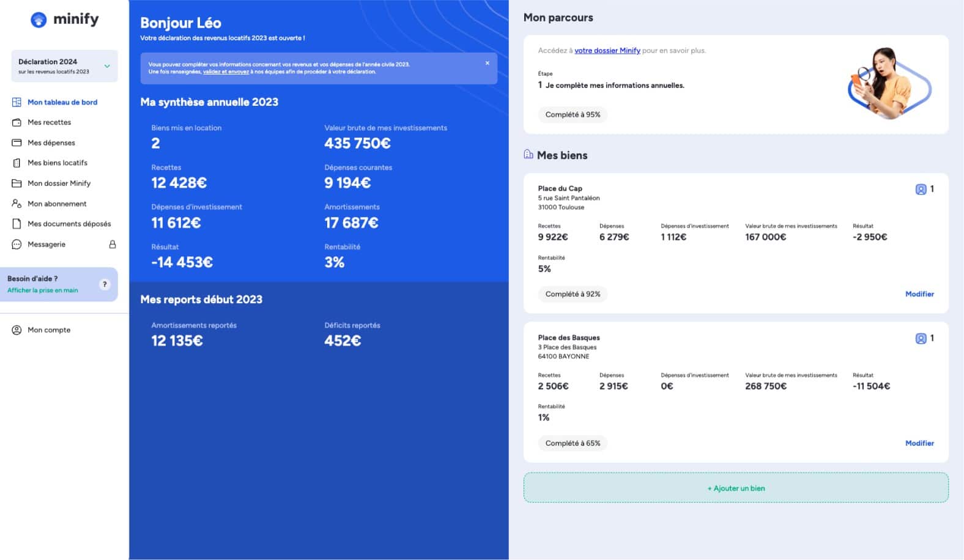
Task: Click the 9 194€ Dépenses courantes value
Action: [347, 183]
